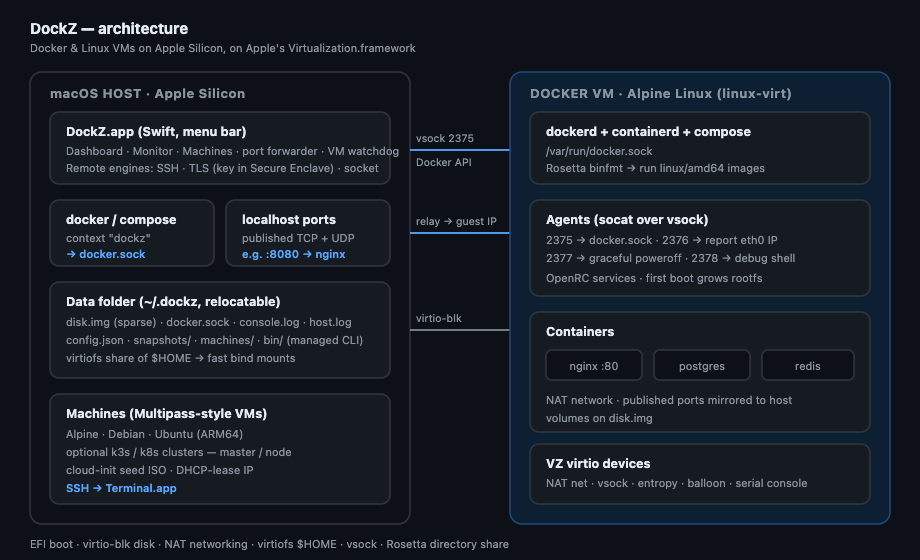Image resolution: width=920 pixels, height=560 pixels.
Task: Select the 'docker / compose' card heading
Action: (121, 220)
